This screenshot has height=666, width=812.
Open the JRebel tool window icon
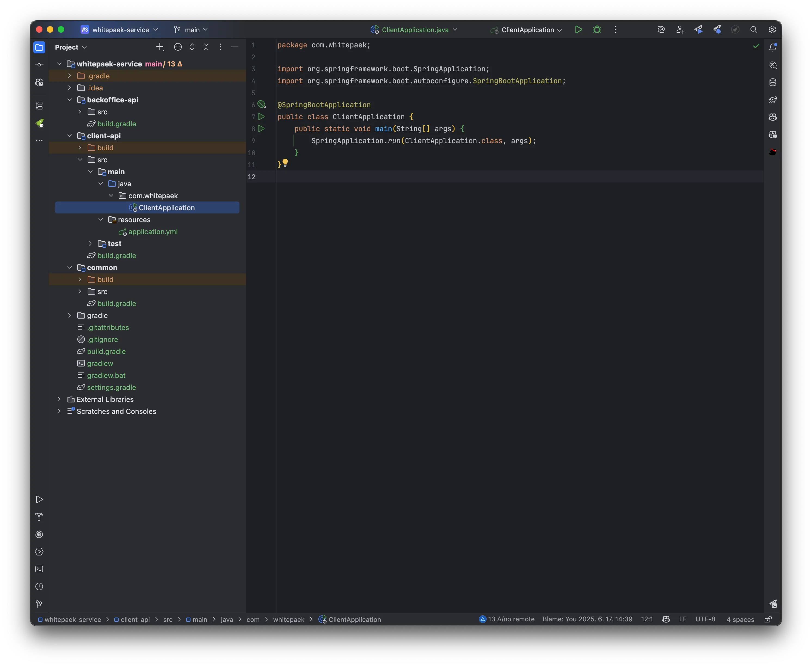click(39, 123)
